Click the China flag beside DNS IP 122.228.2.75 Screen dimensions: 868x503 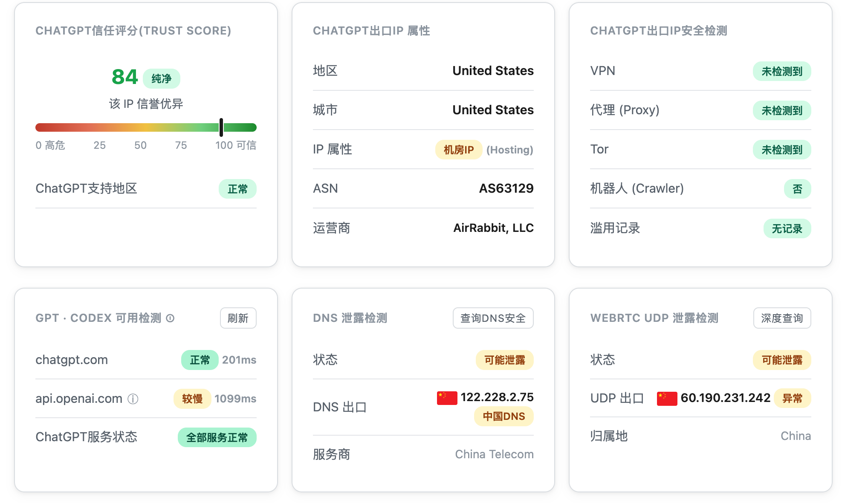click(x=447, y=398)
